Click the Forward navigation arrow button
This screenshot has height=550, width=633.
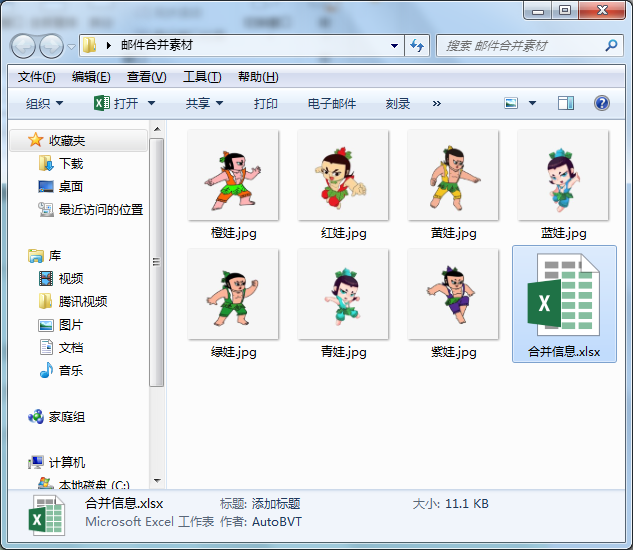pos(51,46)
